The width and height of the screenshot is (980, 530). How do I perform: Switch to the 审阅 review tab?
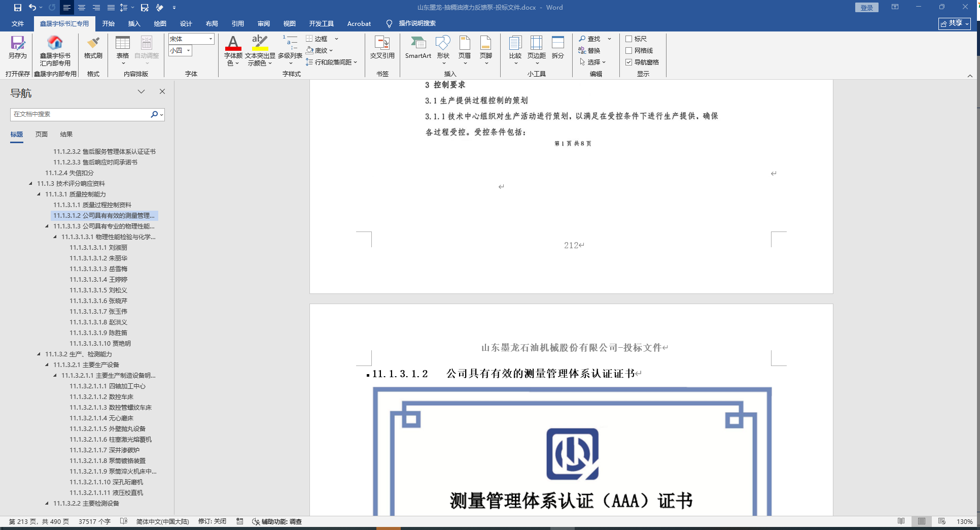(x=263, y=23)
